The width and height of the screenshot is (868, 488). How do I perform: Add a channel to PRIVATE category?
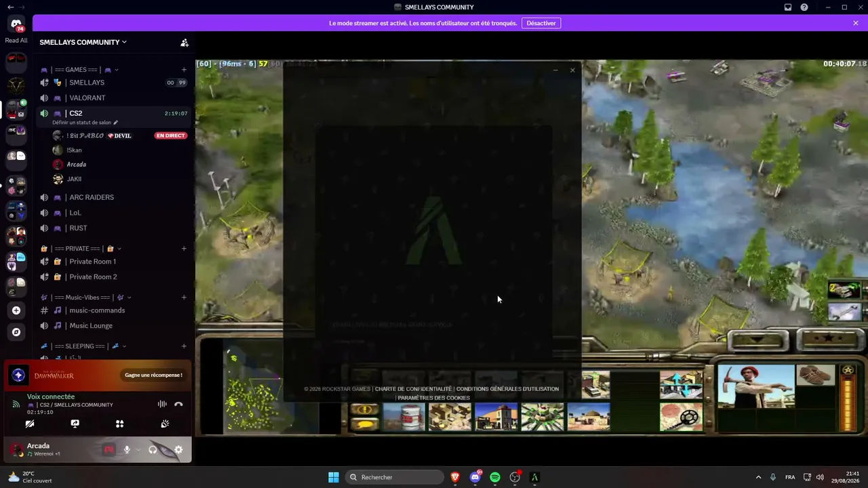(x=184, y=249)
